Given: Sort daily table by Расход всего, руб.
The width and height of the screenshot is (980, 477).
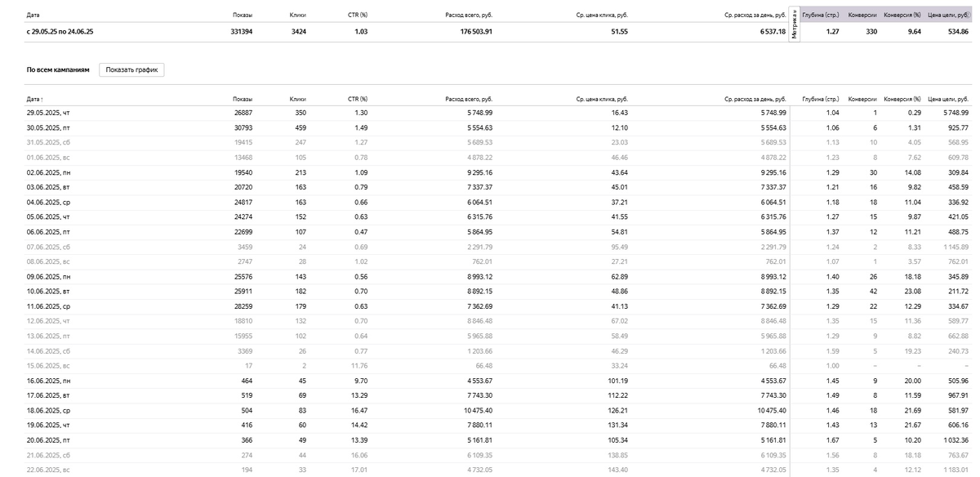Looking at the screenshot, I should click(469, 99).
